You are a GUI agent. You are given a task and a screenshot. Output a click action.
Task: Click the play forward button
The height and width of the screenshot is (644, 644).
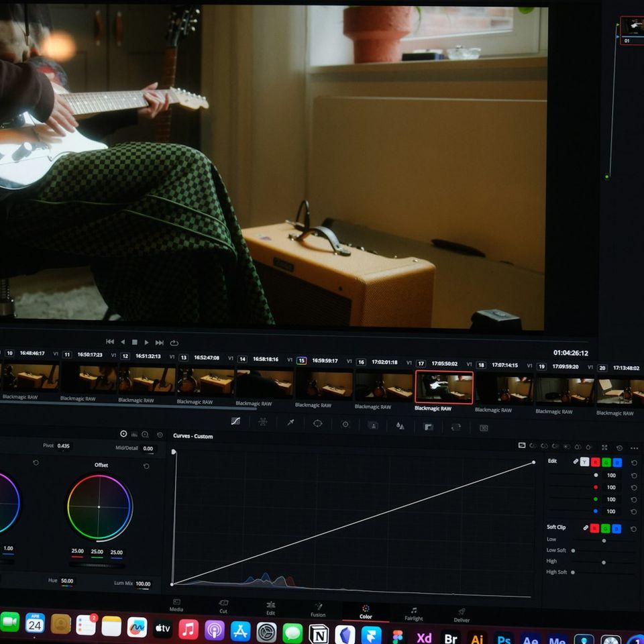(x=147, y=342)
